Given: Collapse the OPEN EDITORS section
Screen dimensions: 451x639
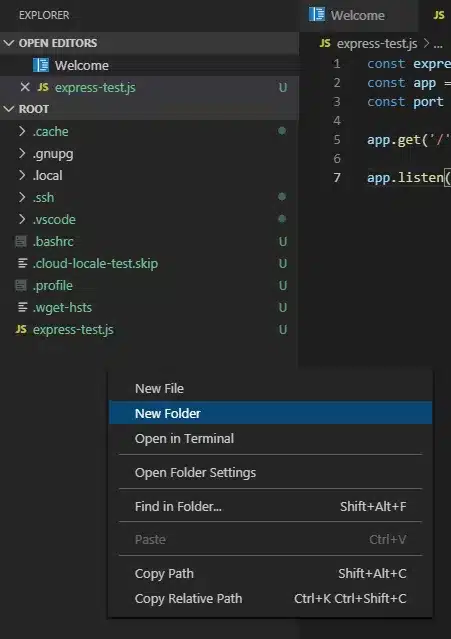Looking at the screenshot, I should click(9, 43).
